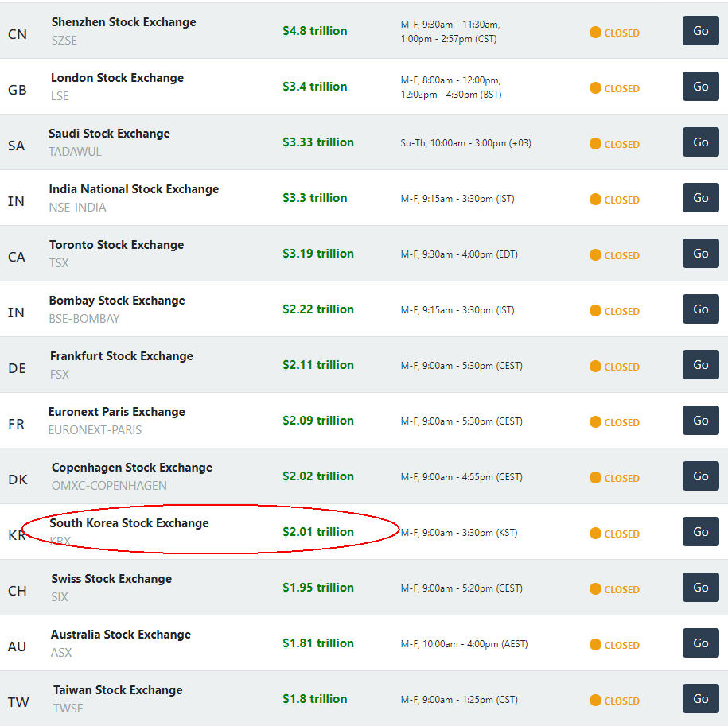Image resolution: width=728 pixels, height=726 pixels.
Task: Select Swiss Stock Exchange title
Action: tap(111, 579)
